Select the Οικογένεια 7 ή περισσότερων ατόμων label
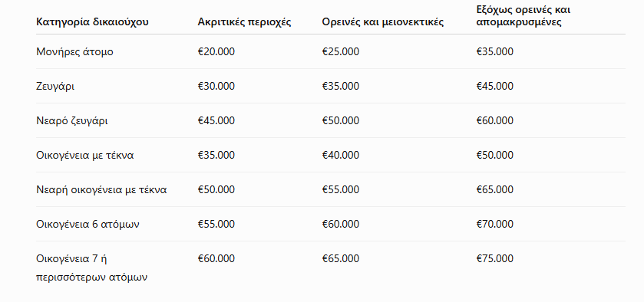 [x=91, y=268]
